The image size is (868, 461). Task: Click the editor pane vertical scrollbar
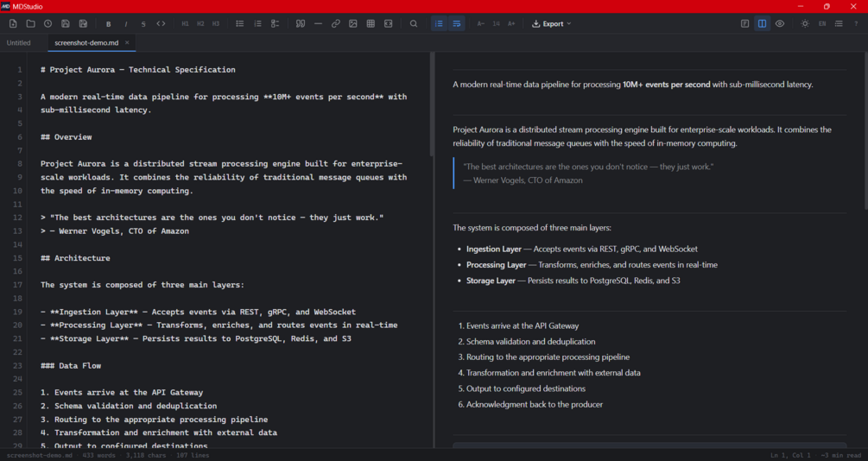pyautogui.click(x=432, y=105)
